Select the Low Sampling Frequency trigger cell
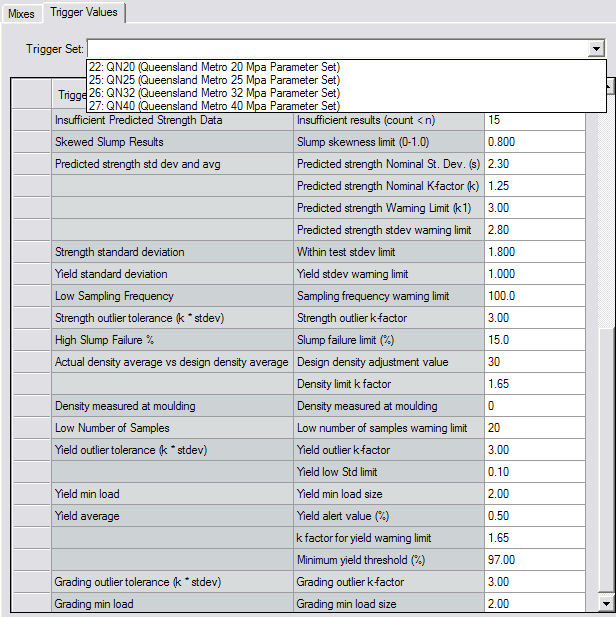 pos(171,296)
